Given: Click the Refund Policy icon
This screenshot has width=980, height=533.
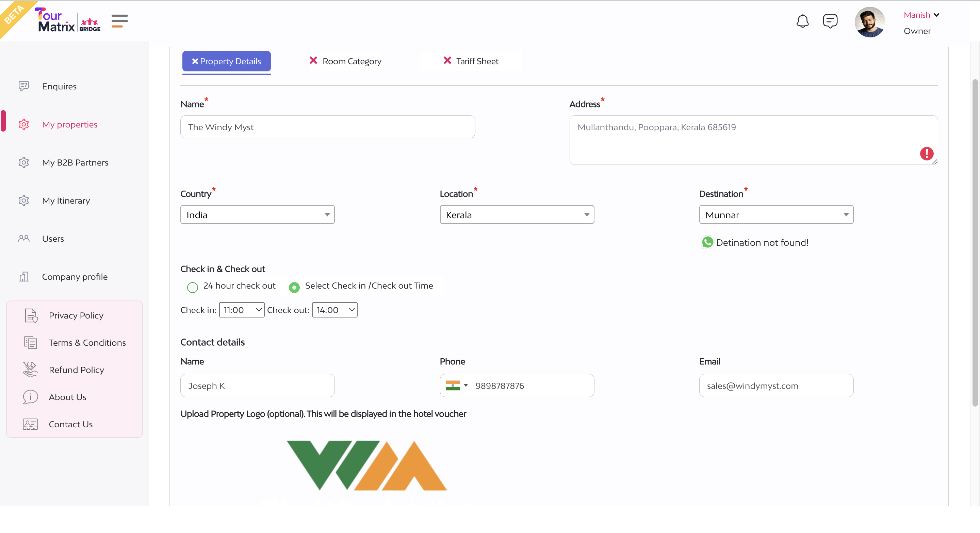Looking at the screenshot, I should click(30, 369).
